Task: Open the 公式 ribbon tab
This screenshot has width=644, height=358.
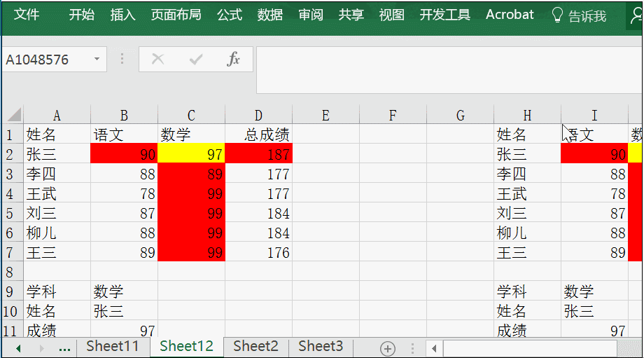Action: coord(230,15)
